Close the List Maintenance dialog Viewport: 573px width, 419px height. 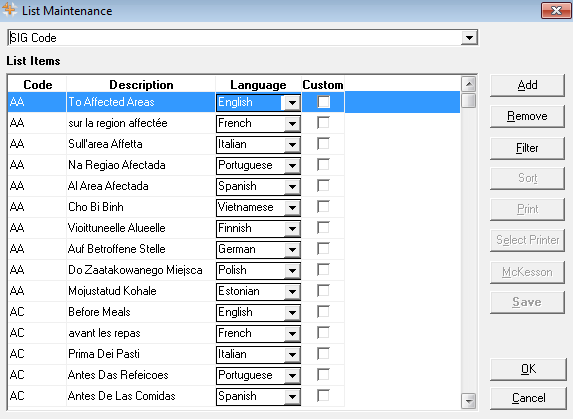tap(556, 10)
